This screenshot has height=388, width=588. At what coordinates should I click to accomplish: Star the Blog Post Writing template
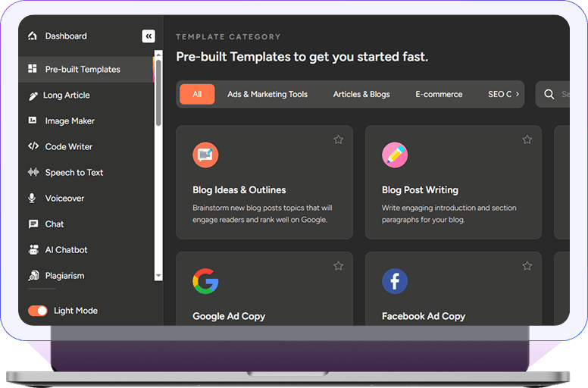tap(527, 139)
